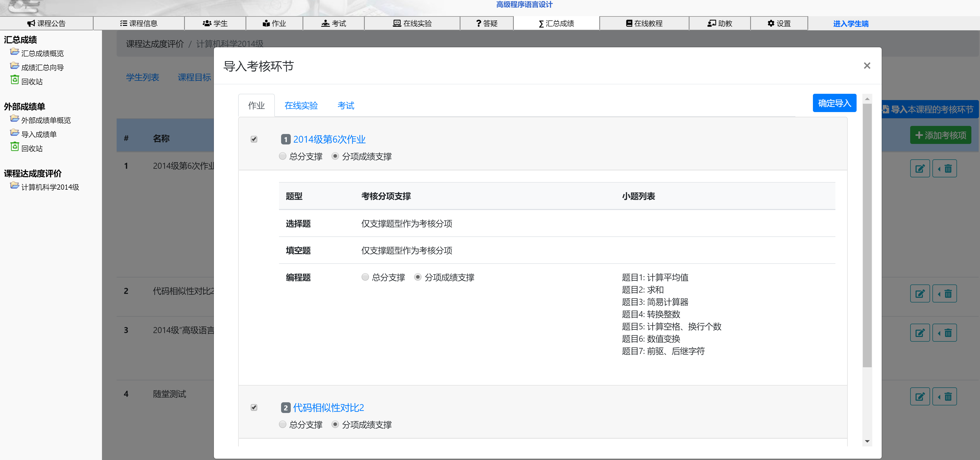
Task: Click the recycle icon under 汇总成绩 section
Action: (14, 80)
